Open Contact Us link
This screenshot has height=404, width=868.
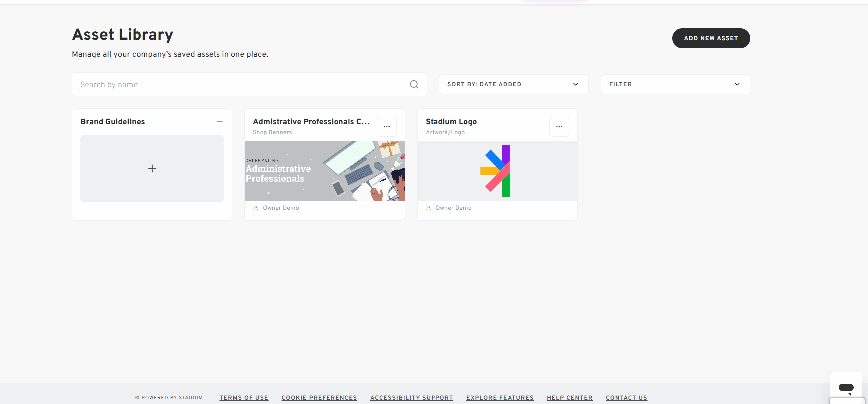[x=626, y=398]
